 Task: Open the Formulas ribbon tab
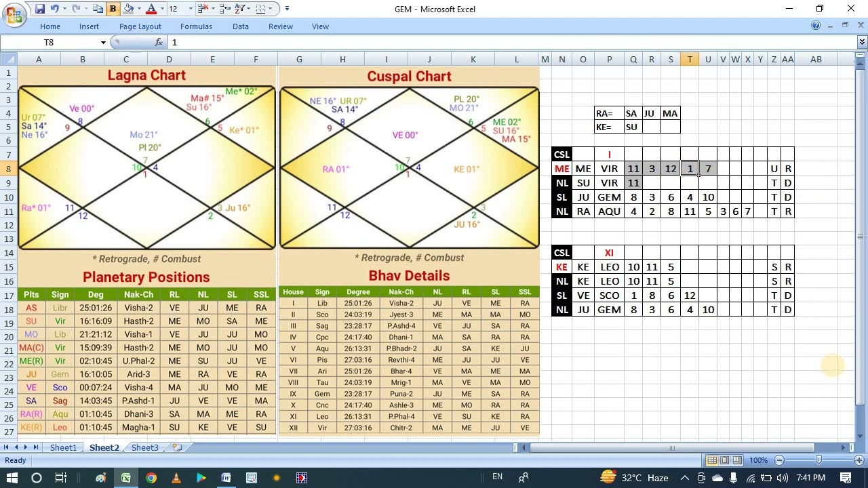coord(196,26)
